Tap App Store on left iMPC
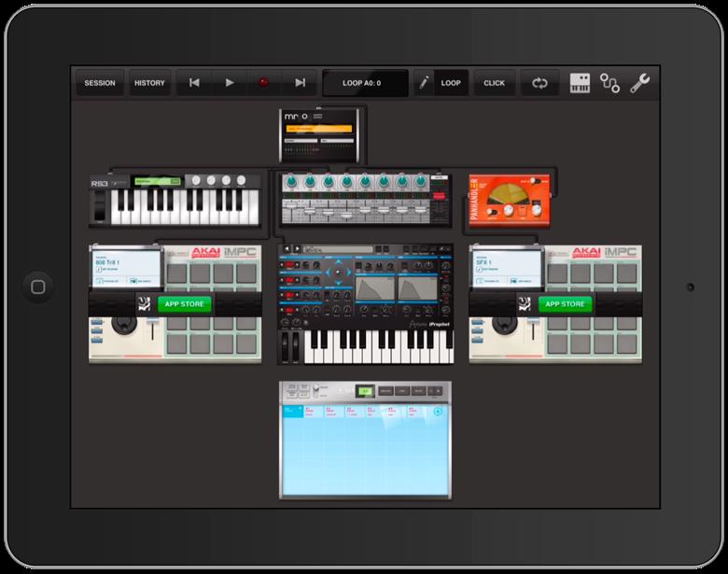Screen dimensions: 728x574 (184, 304)
